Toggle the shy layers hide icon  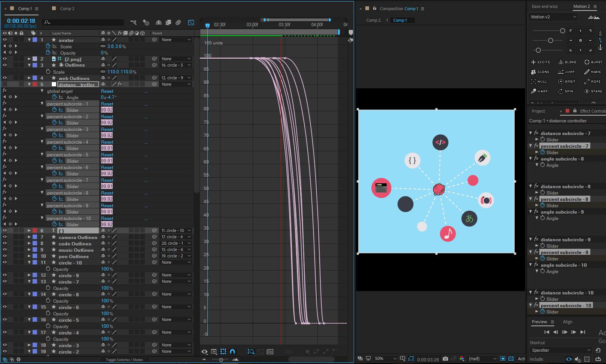159,22
